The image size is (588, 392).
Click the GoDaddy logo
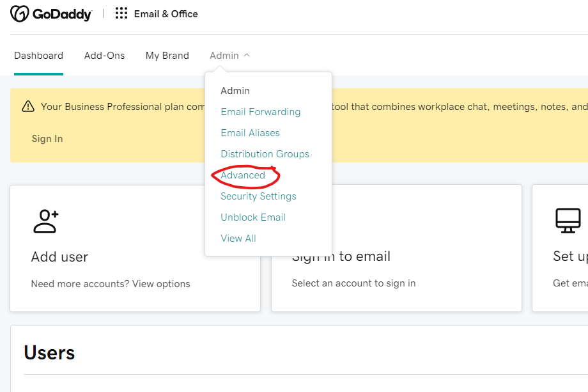[x=51, y=14]
